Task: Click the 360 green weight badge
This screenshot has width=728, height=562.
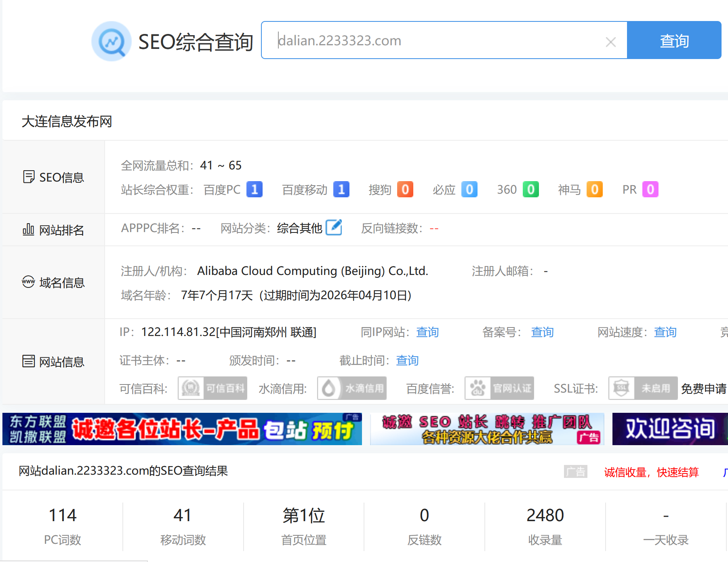Action: click(530, 189)
